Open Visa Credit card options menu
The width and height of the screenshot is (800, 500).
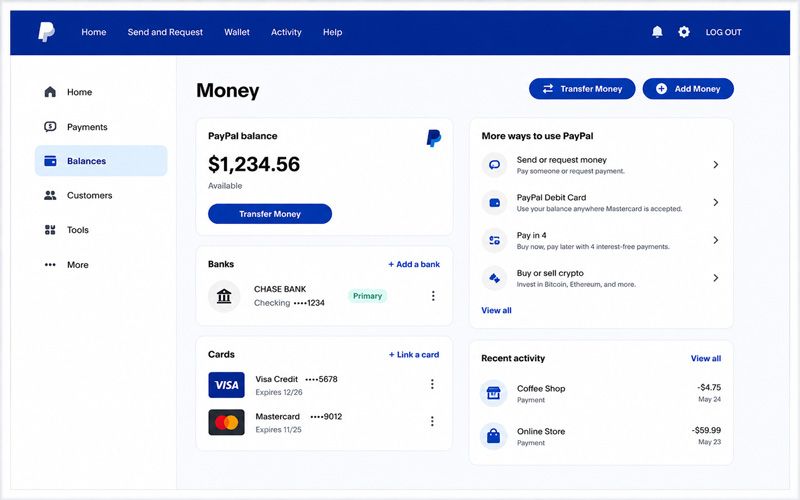pyautogui.click(x=432, y=384)
